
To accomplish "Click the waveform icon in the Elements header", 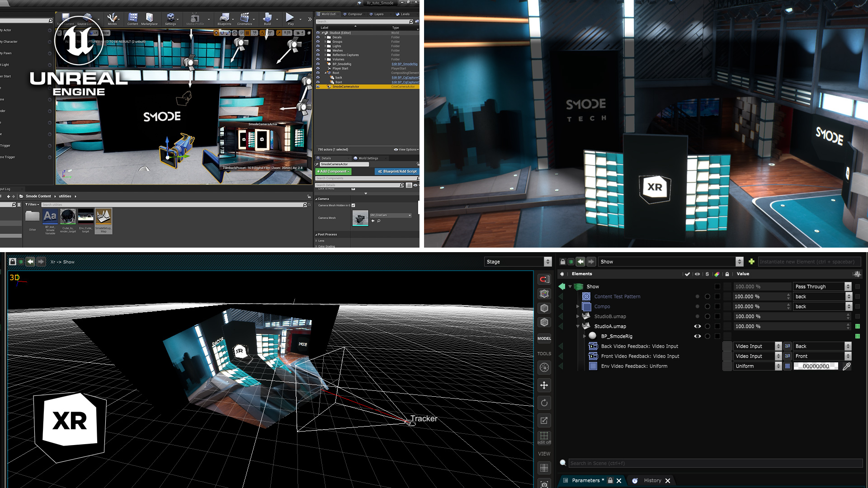I will pos(857,274).
